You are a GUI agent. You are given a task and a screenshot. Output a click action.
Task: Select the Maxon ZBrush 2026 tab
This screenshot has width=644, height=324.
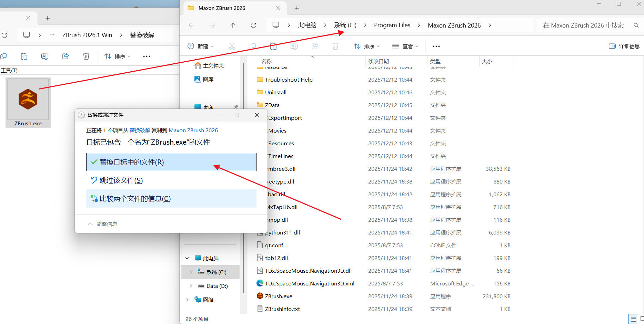pos(222,8)
